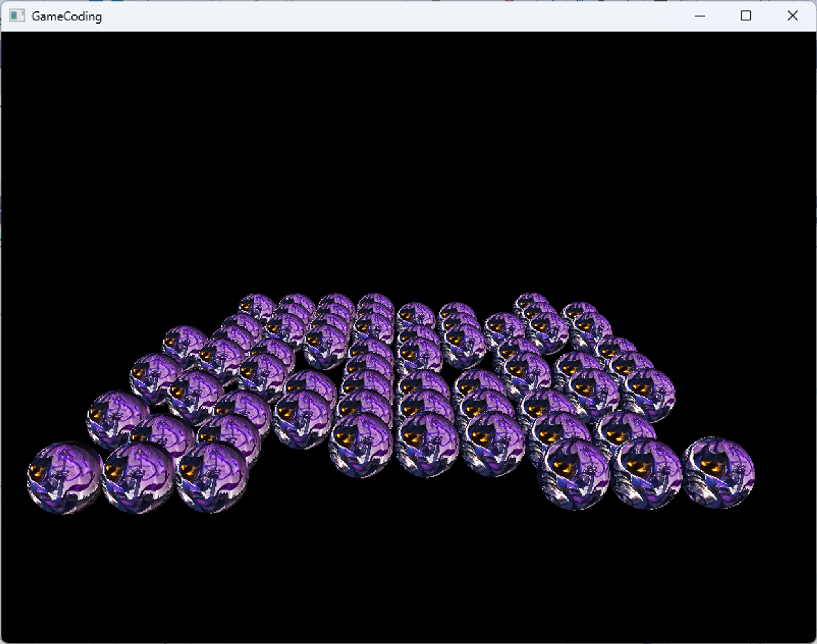Click the GameCoding app icon in title bar
The width and height of the screenshot is (817, 644).
[x=17, y=16]
